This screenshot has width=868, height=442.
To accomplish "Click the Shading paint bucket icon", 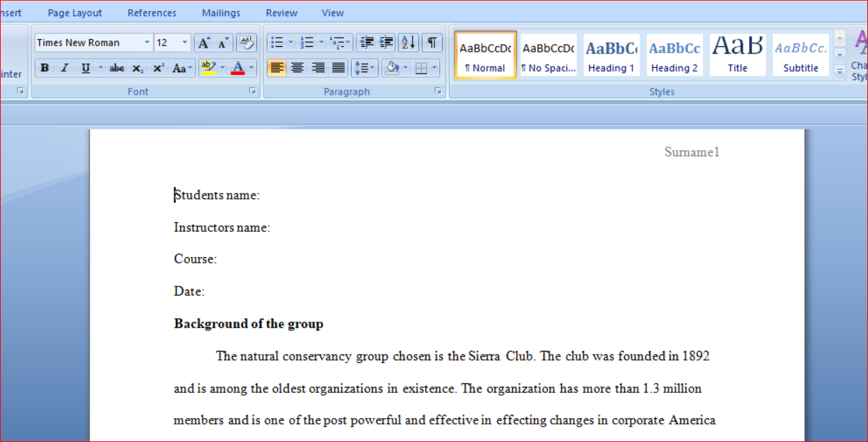I will [x=392, y=68].
